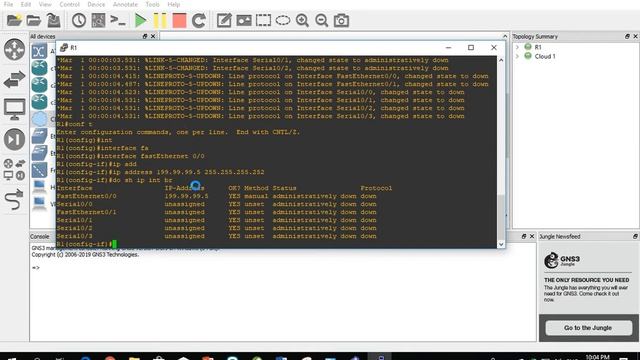Float the All devices panel
Image resolution: width=640 pixels, height=360 pixels.
145,36
